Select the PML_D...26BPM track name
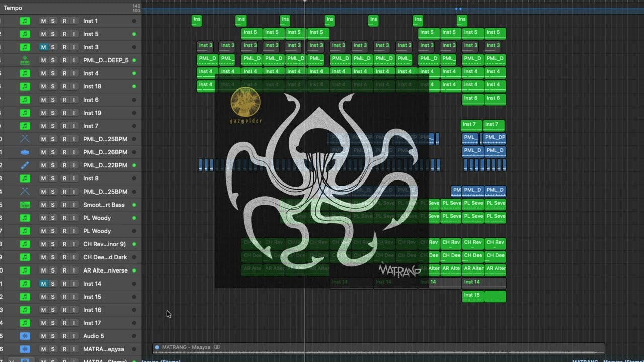 tap(105, 152)
